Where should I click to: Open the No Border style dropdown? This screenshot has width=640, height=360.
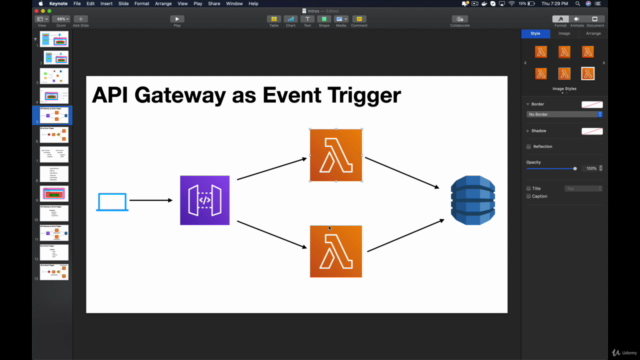[x=564, y=114]
